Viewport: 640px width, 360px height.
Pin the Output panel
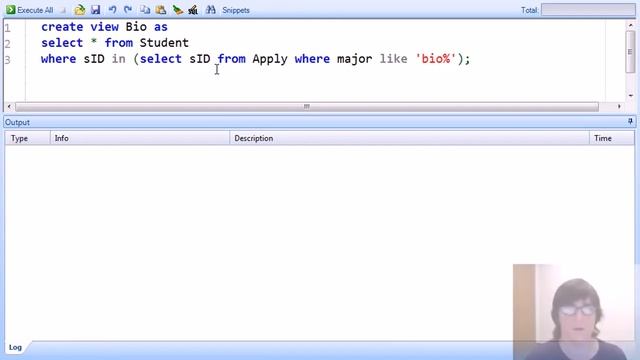[630, 122]
